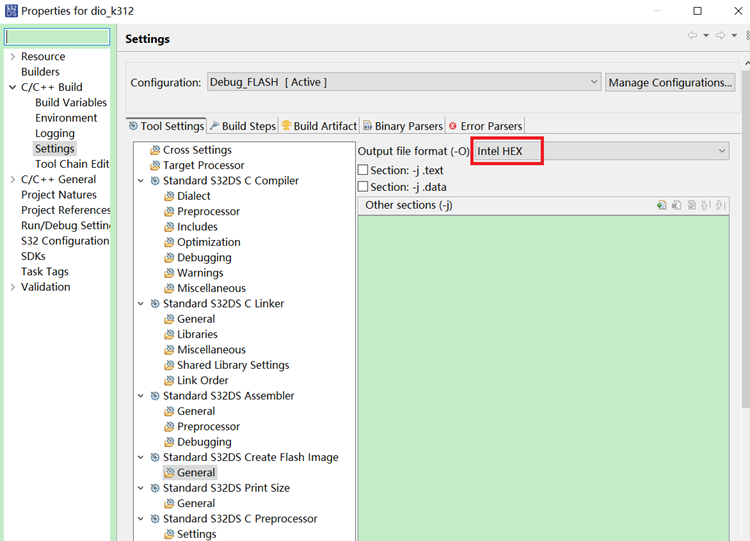Image resolution: width=750 pixels, height=541 pixels.
Task: Expand the Resource category in sidebar
Action: (x=13, y=57)
